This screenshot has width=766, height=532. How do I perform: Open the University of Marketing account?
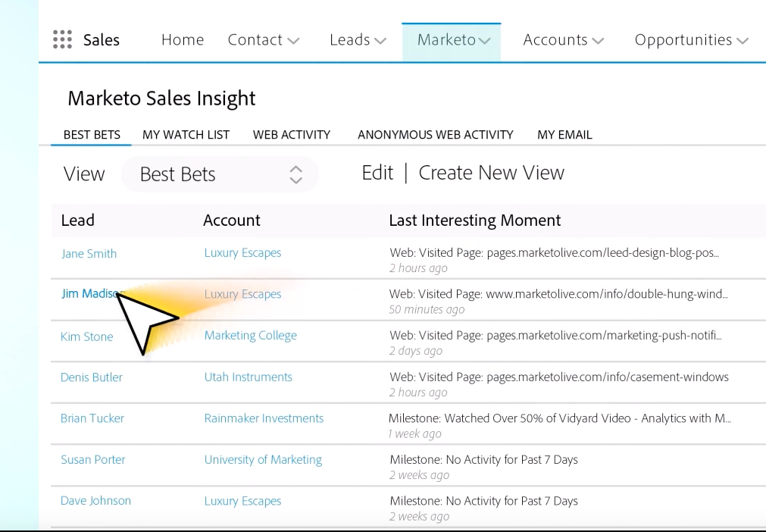[x=264, y=460]
